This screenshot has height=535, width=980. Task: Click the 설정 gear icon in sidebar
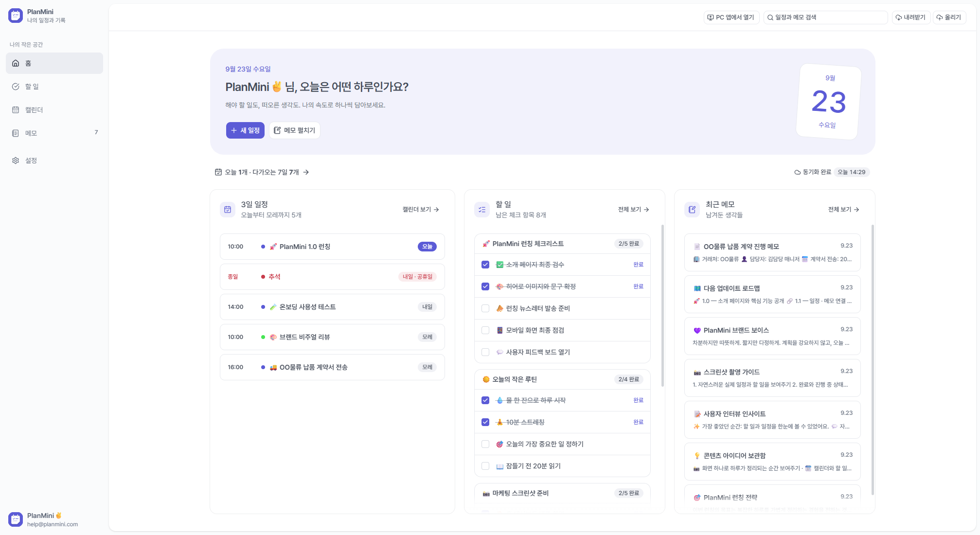(x=16, y=160)
